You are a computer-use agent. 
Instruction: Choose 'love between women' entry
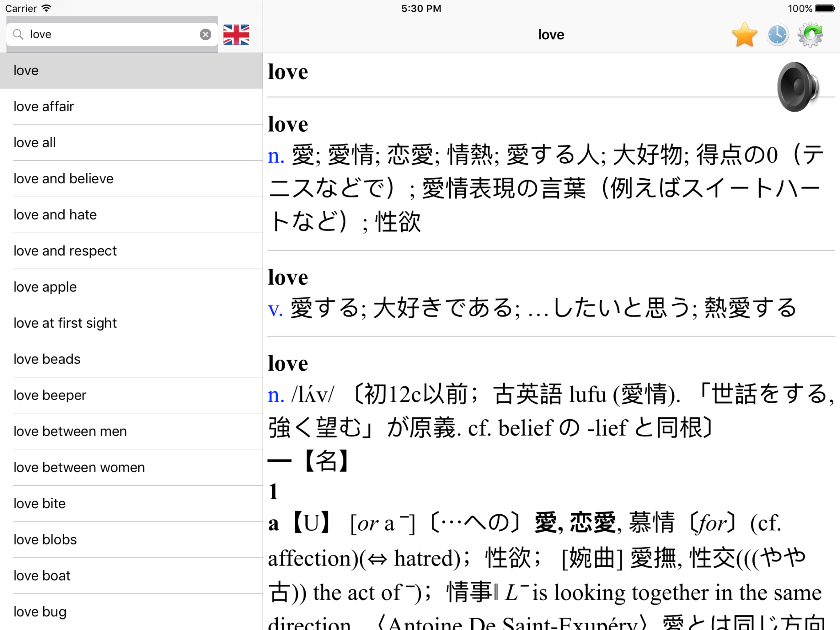79,468
